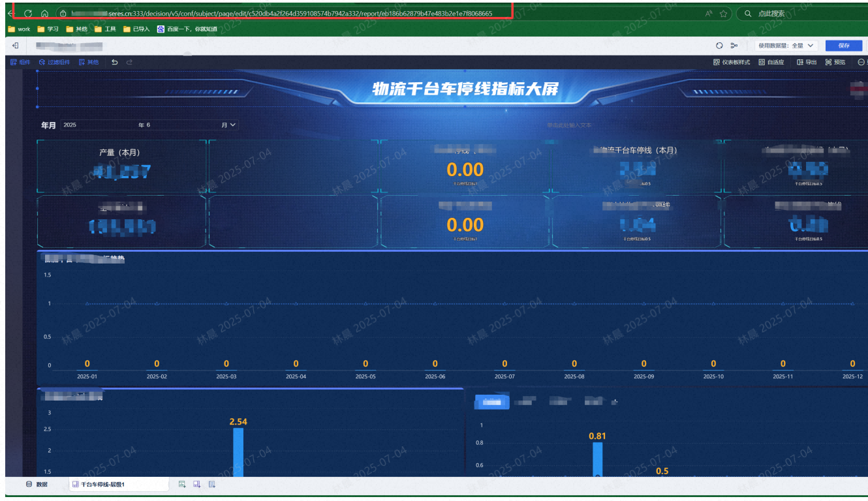868x501 pixels.
Task: Click the third add-sheet icon in bottom bar
Action: coord(212,485)
